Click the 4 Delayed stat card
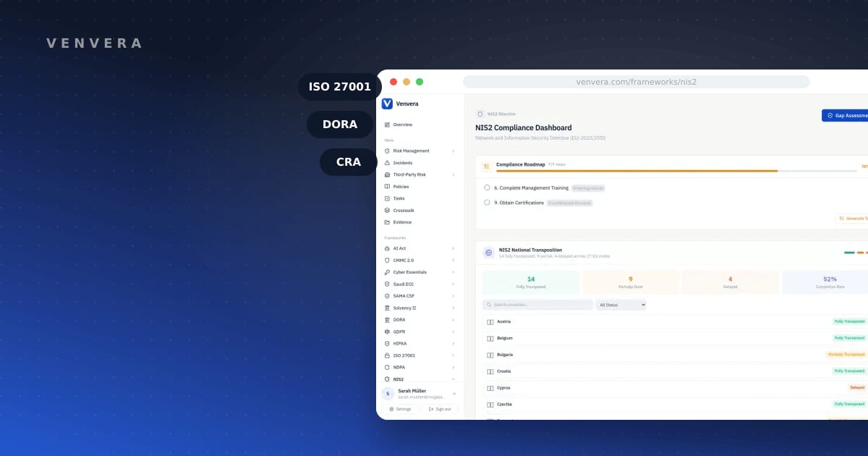 click(x=731, y=282)
